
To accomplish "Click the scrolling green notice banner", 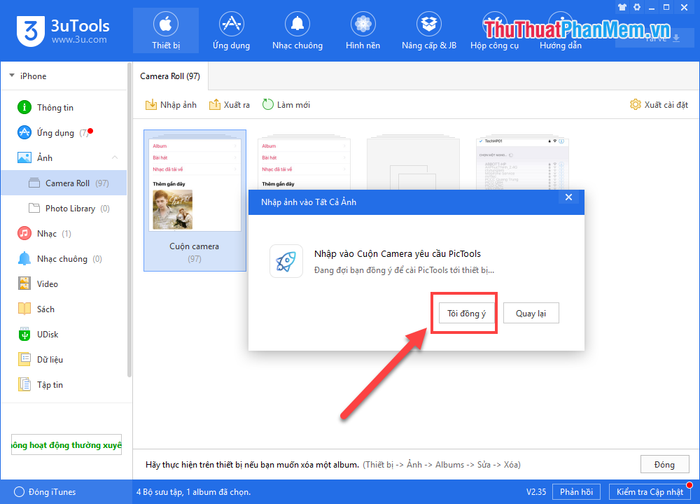I will [x=67, y=445].
